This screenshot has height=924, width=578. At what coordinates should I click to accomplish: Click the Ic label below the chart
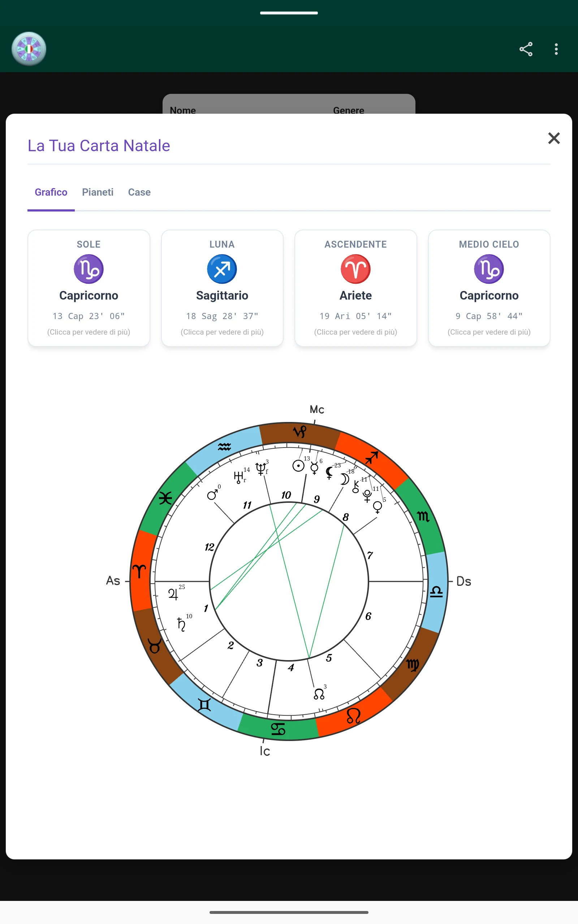tap(264, 751)
